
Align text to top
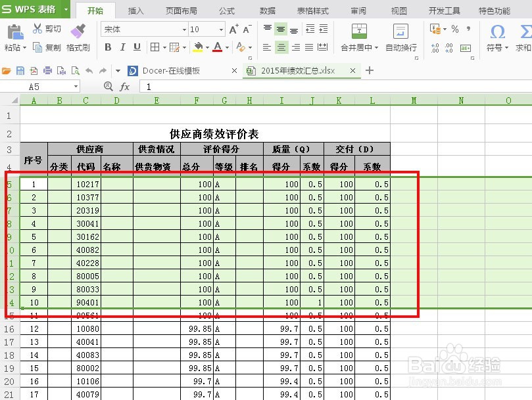point(268,29)
